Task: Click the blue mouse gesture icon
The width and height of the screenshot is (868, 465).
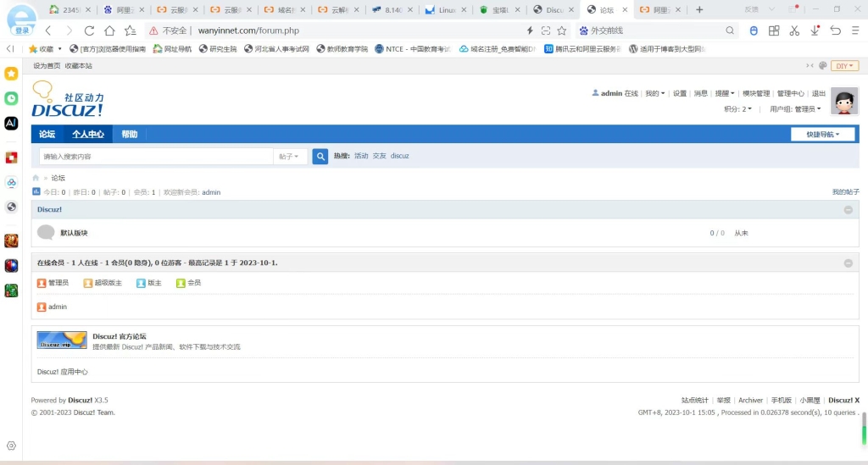Action: [754, 30]
